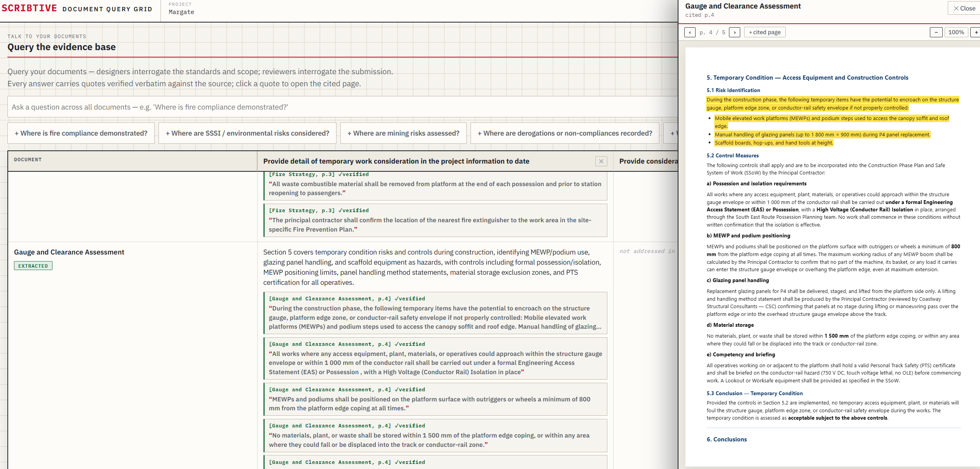Open quote about MEWPs and podiums positioning
Screen dimensions: 980x469
(x=435, y=399)
